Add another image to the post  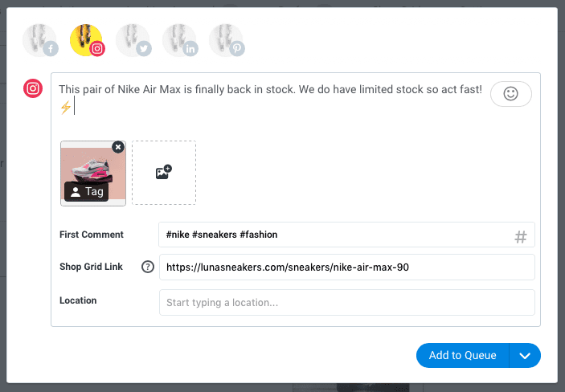click(x=164, y=173)
